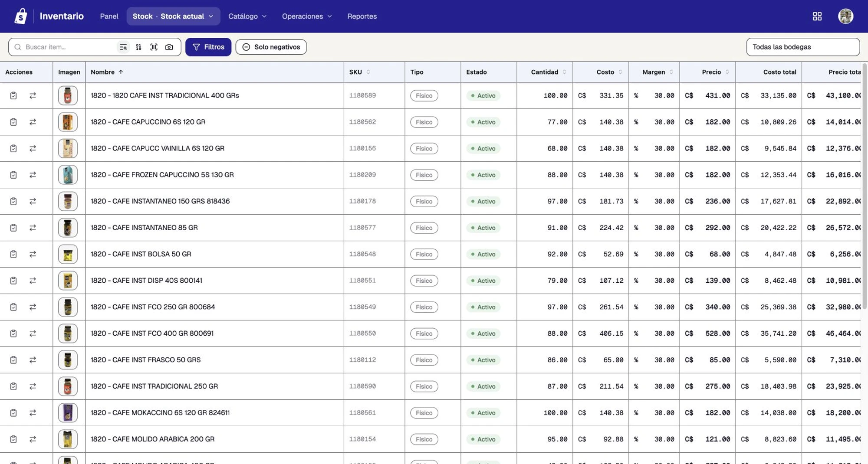Click clipboard icon for CAFE CAPUCCINO 6S 120 GR
The height and width of the screenshot is (464, 868).
[13, 122]
